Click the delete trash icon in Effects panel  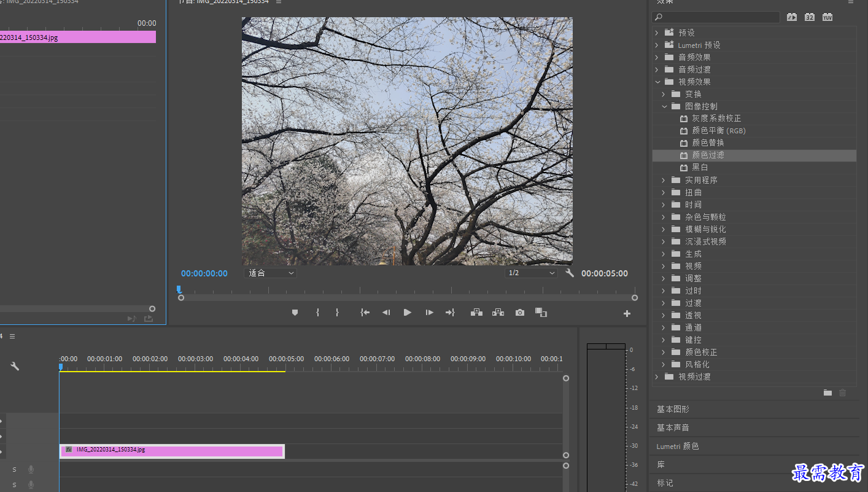[x=843, y=392]
